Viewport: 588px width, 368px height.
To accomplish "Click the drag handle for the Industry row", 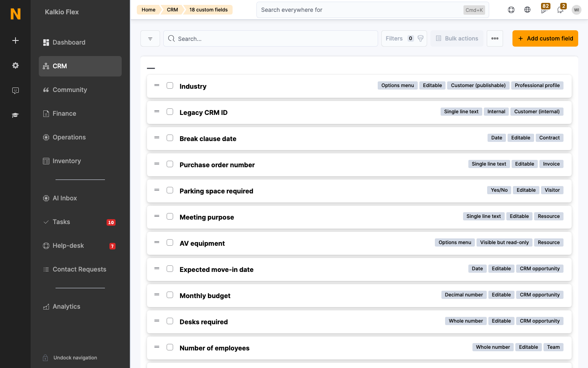I will [157, 85].
